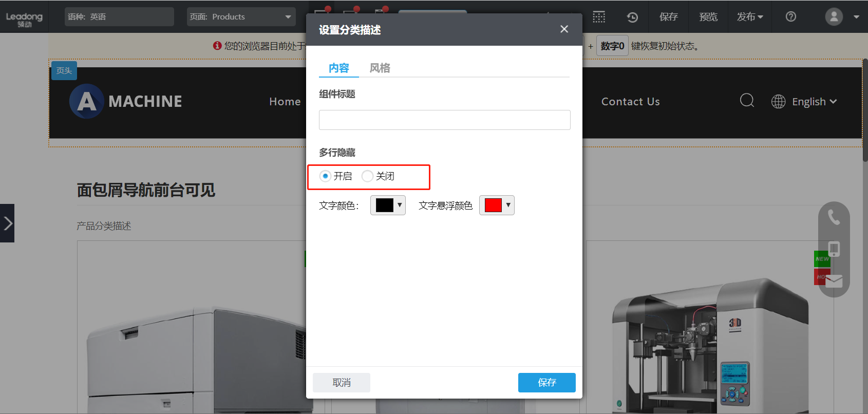Open the 页面 Products dropdown
868x414 pixels.
pos(241,17)
